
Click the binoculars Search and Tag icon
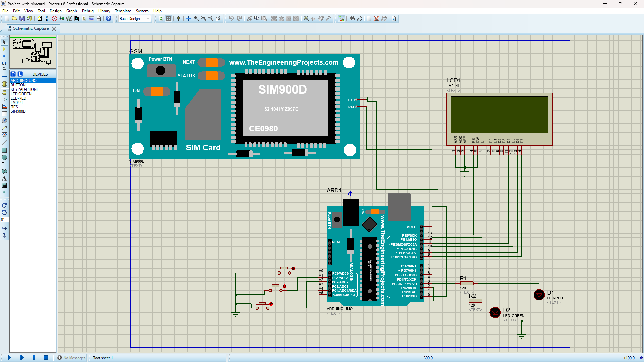352,19
